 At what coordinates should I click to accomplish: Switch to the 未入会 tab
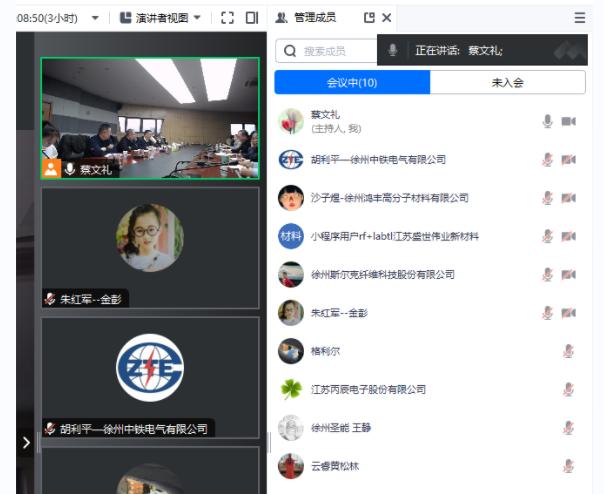(x=508, y=82)
